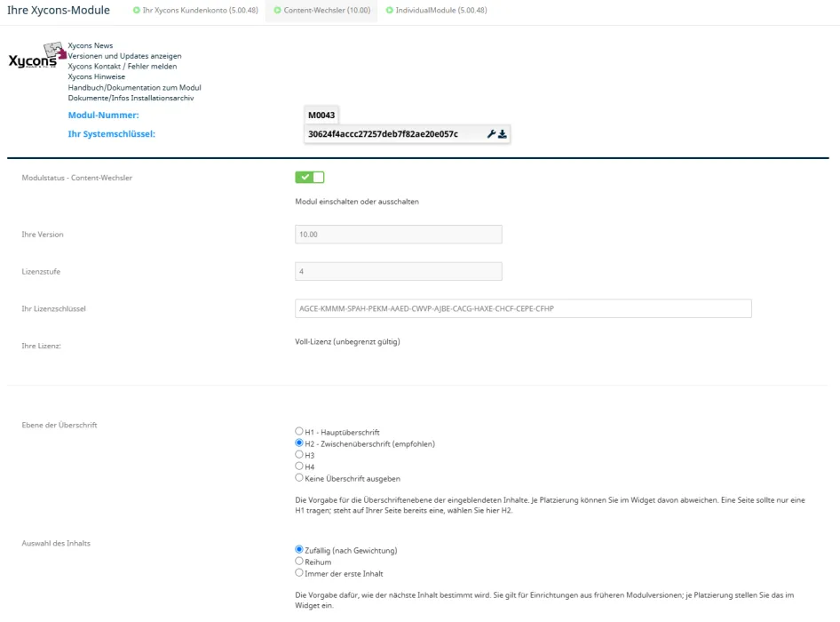Click the Ebene der Überschrift label
The height and width of the screenshot is (622, 840).
[59, 426]
